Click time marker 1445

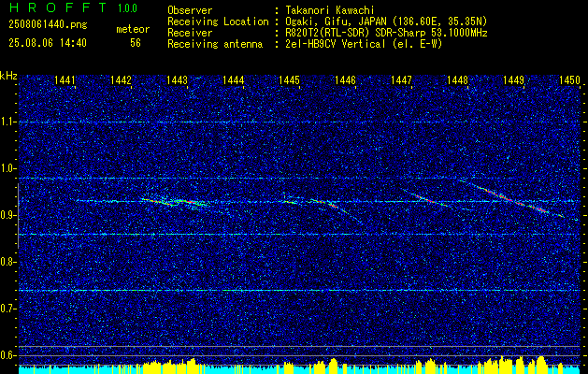click(x=289, y=79)
